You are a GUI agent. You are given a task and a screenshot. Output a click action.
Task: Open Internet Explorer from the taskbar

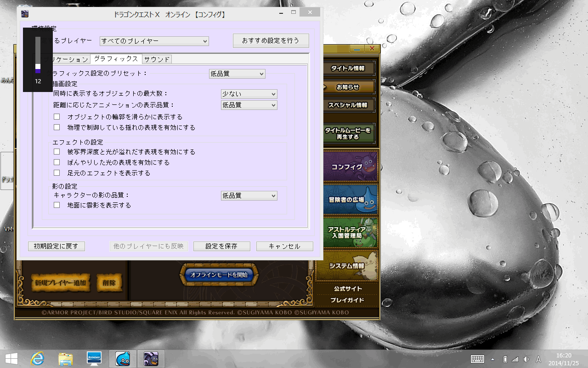pyautogui.click(x=37, y=358)
